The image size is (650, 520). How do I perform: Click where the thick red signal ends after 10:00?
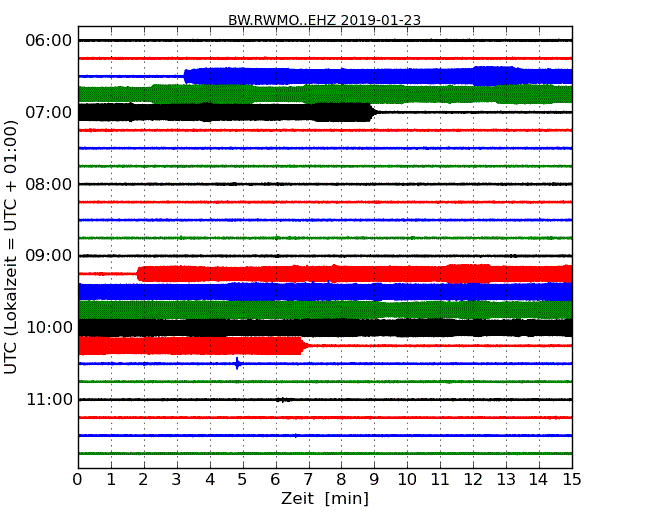(305, 345)
